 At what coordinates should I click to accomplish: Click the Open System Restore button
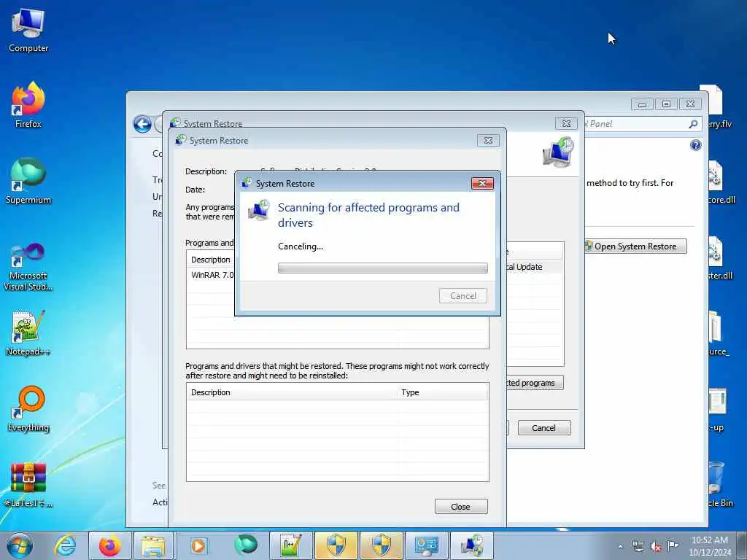point(635,246)
